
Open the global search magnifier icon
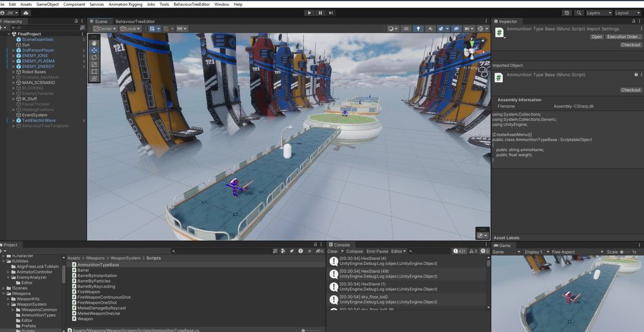click(579, 13)
